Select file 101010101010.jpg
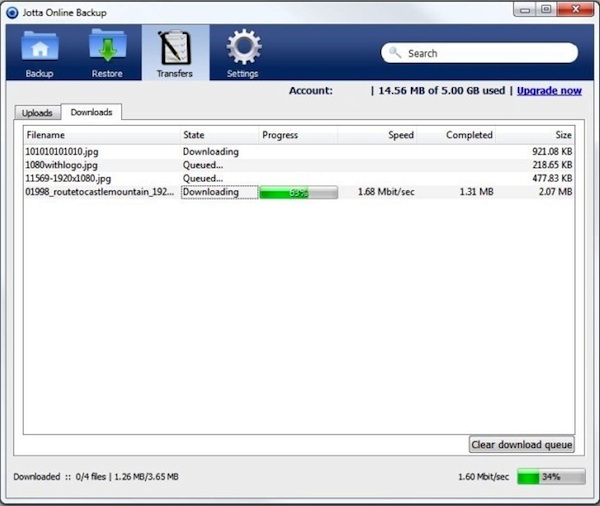 point(62,152)
